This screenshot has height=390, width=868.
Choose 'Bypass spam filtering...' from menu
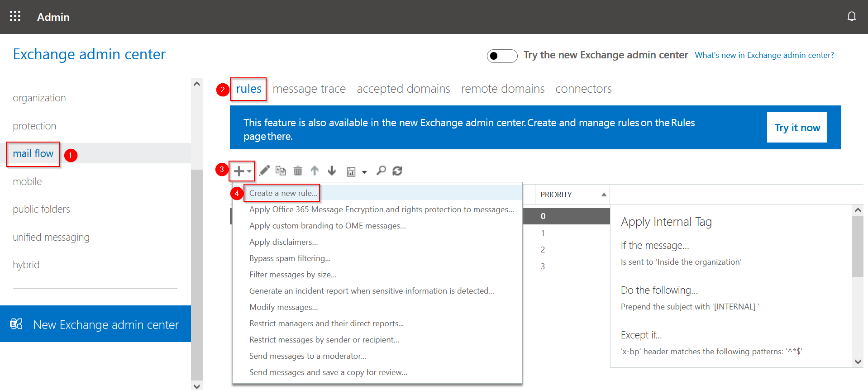click(x=290, y=258)
